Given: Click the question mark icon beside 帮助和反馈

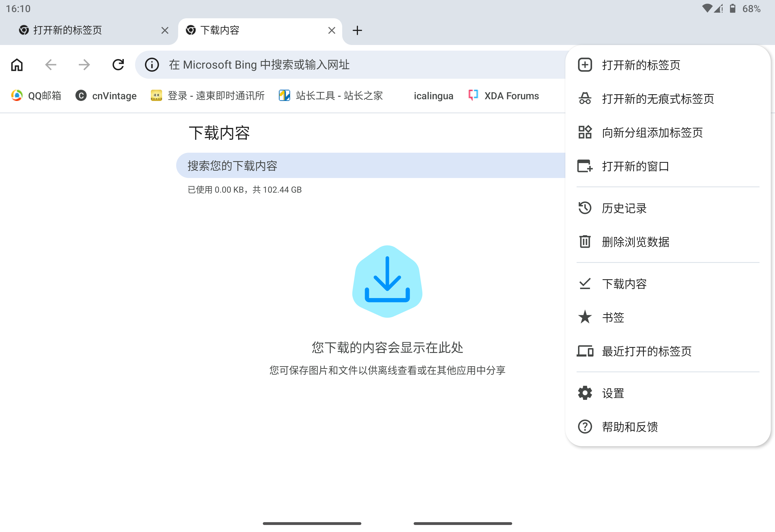Looking at the screenshot, I should tap(585, 427).
